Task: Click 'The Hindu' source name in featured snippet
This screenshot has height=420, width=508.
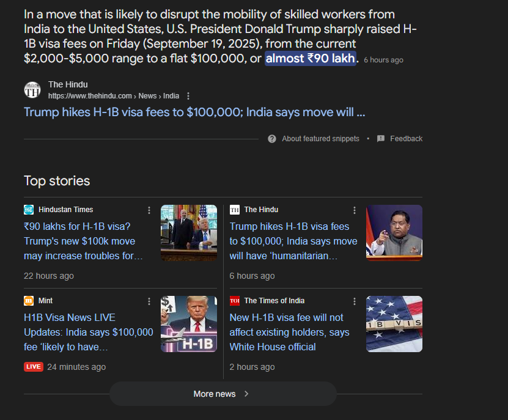Action: 68,84
